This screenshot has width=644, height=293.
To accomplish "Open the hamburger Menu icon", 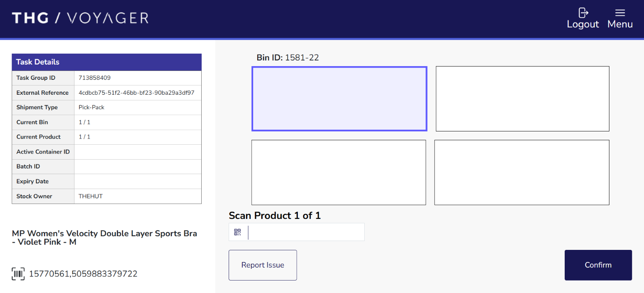I will point(620,13).
